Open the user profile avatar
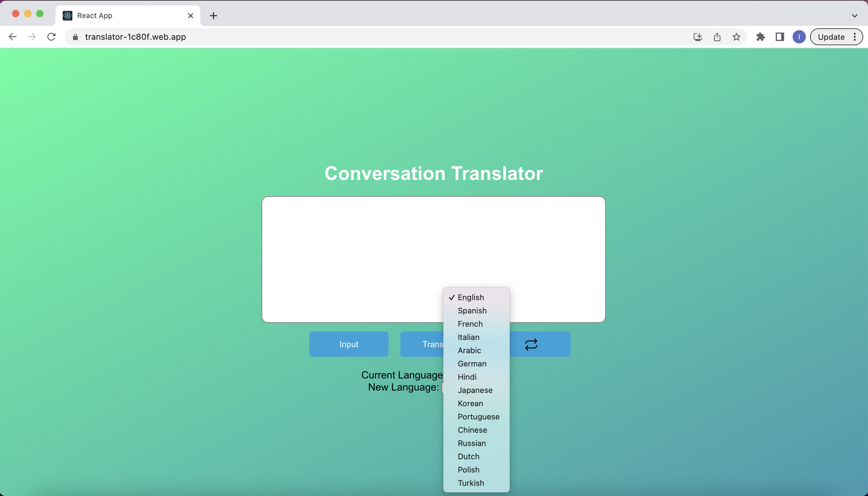 [799, 37]
